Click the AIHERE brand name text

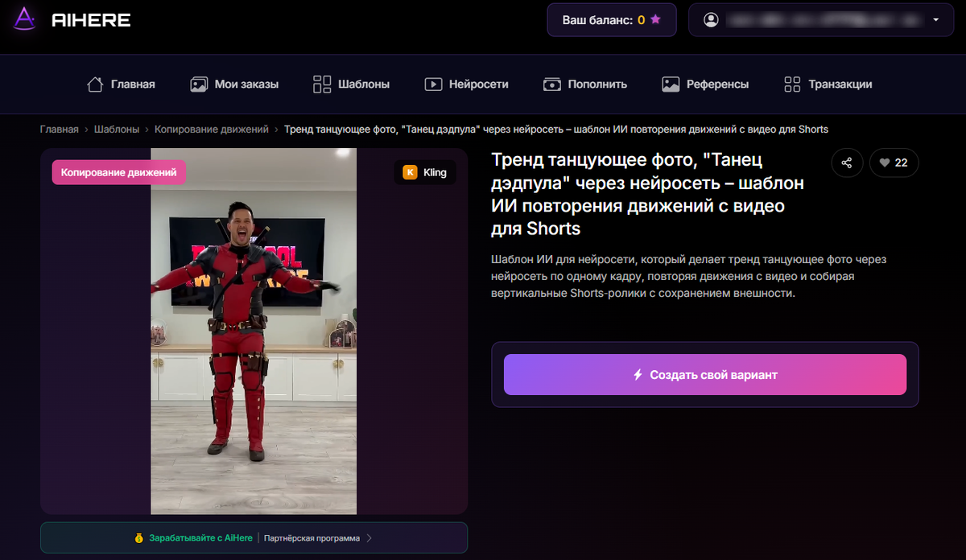[x=91, y=20]
